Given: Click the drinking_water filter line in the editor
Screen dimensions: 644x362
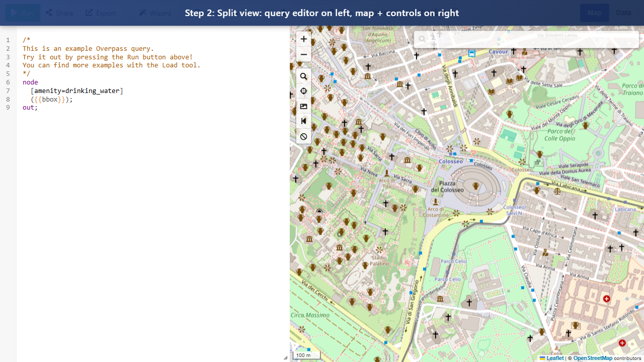Looking at the screenshot, I should point(76,90).
